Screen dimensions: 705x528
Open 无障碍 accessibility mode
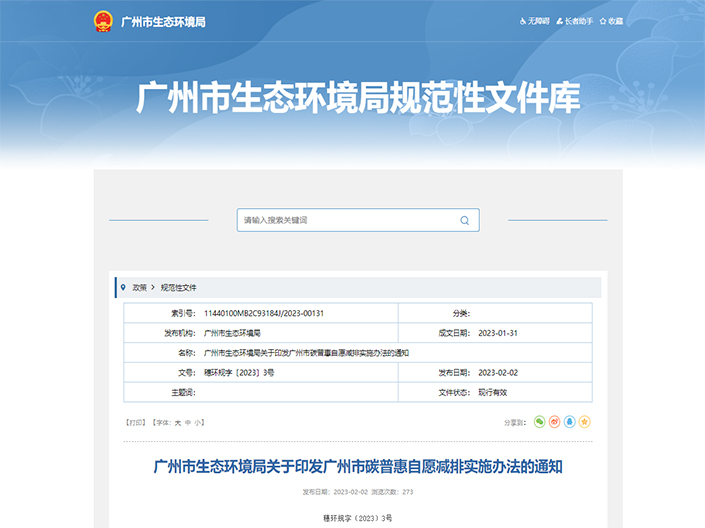point(535,21)
